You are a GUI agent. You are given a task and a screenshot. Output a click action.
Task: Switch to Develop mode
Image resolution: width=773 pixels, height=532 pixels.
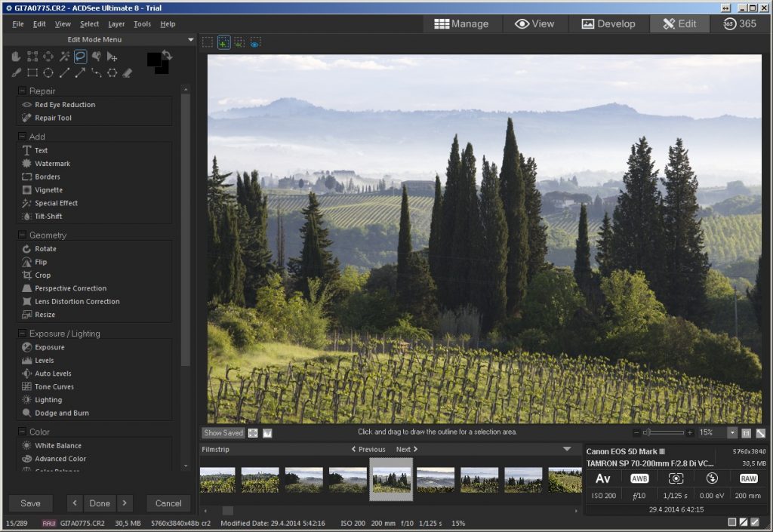608,23
